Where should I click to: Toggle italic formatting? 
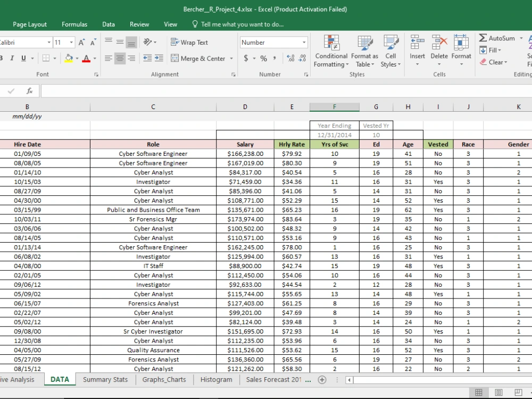[x=13, y=58]
